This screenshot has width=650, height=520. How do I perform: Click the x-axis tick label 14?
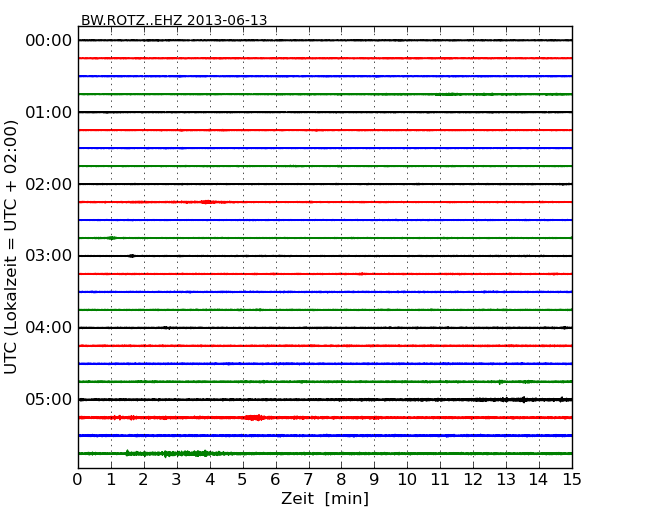[538, 480]
